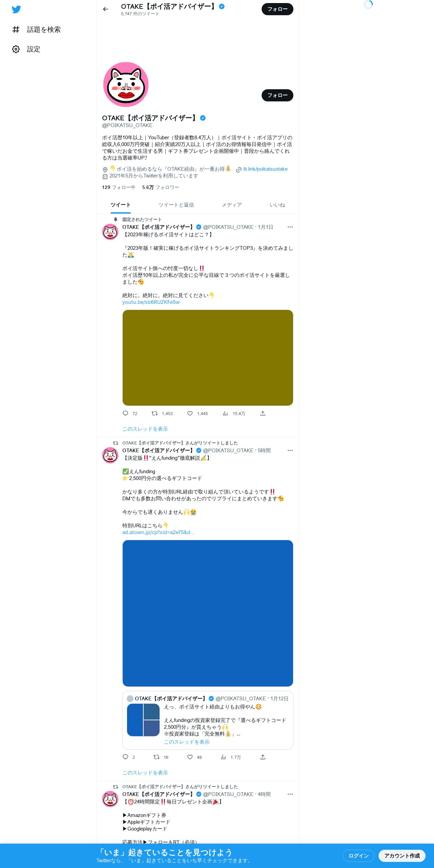Open 話題を検索 hashtag explore icon

click(x=16, y=29)
